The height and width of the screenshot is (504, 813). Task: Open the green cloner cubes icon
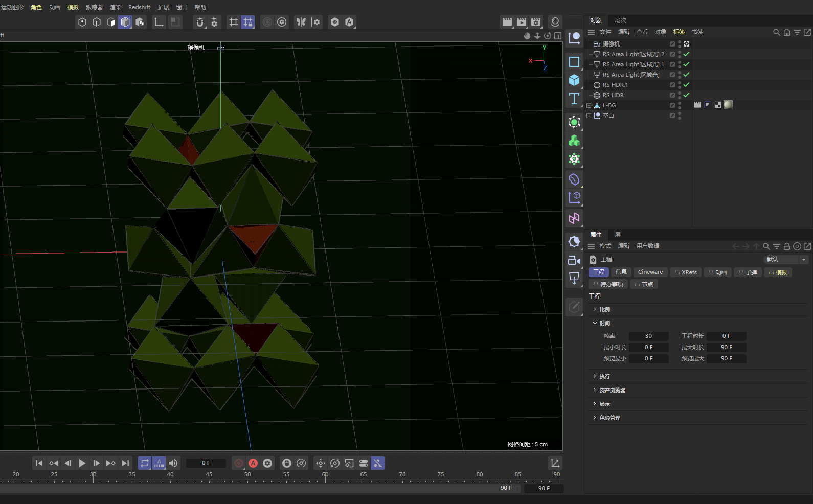574,141
